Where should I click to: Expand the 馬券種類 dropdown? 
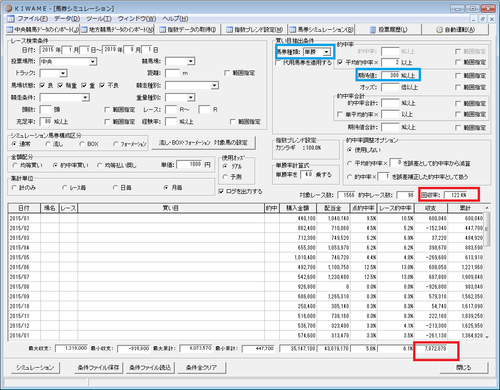click(x=327, y=52)
